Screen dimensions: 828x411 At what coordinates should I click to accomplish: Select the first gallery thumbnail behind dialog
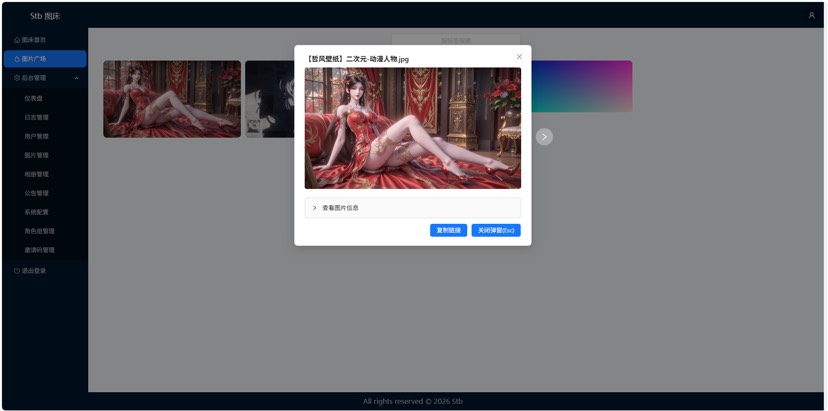tap(172, 99)
